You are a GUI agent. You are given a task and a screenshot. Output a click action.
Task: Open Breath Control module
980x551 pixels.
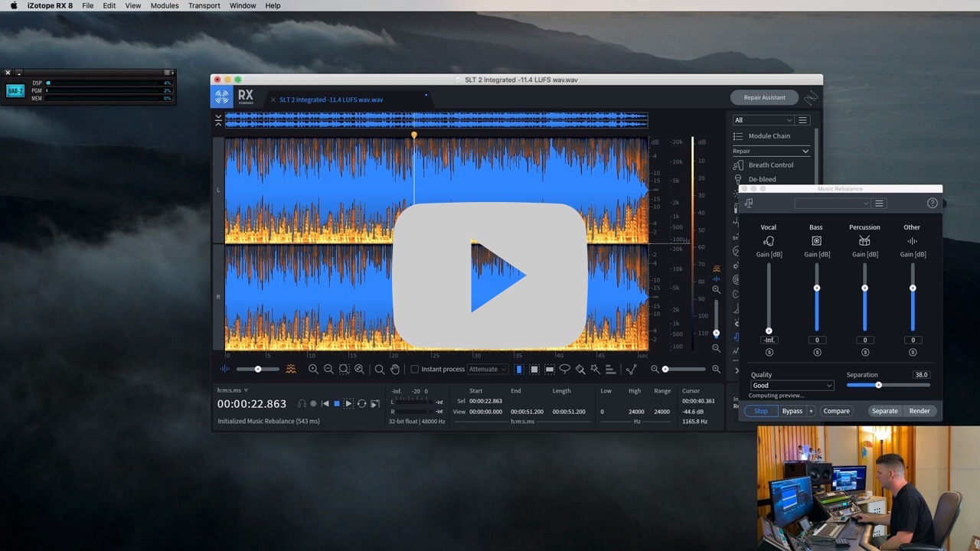click(770, 165)
